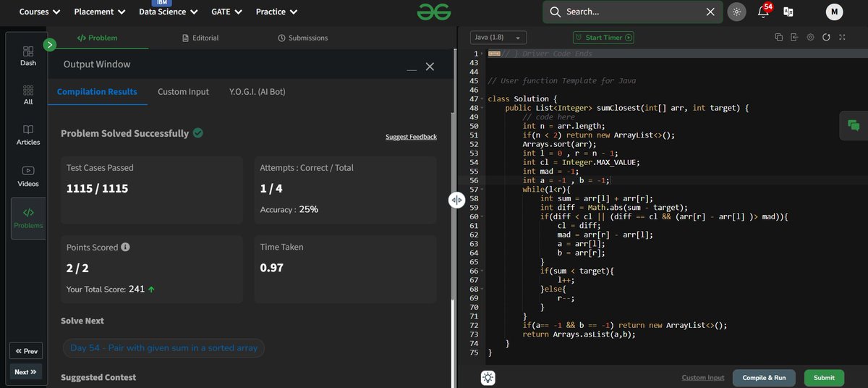Open Day 54 Pair with given sum problem

tap(164, 348)
